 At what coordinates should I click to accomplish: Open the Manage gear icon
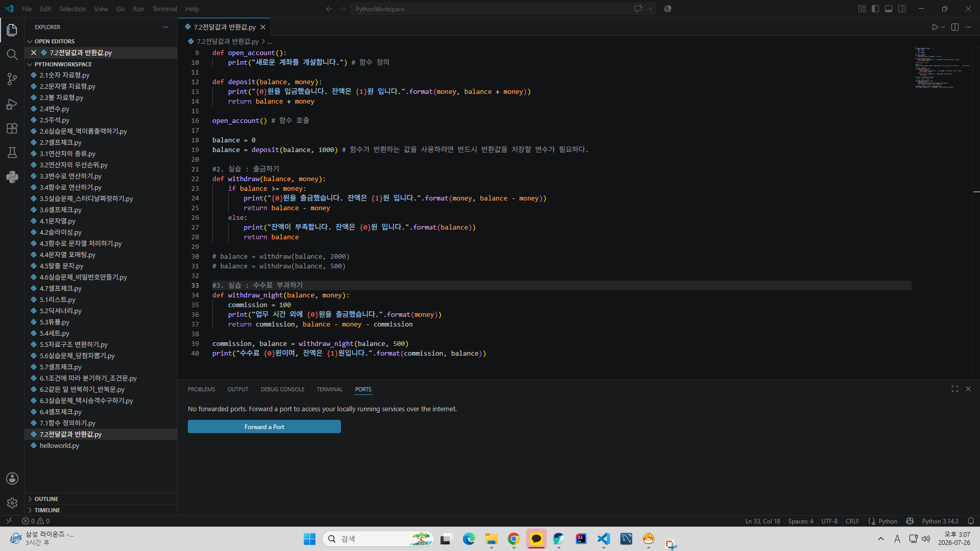pyautogui.click(x=12, y=503)
